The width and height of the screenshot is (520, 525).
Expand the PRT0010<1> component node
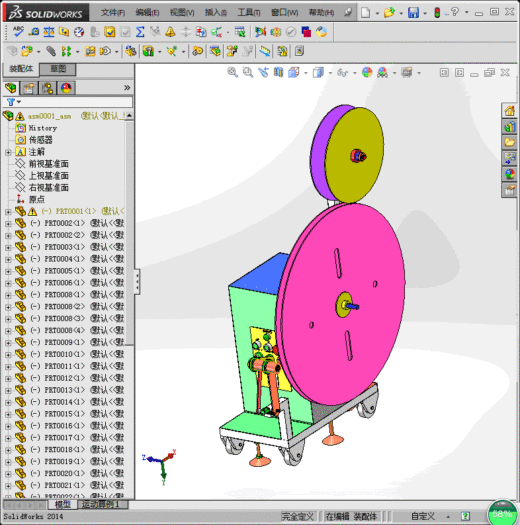click(8, 355)
